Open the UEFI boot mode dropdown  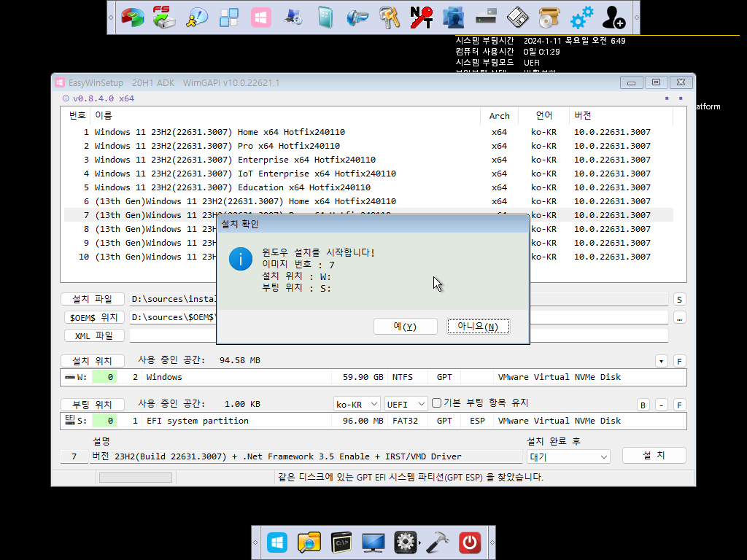click(x=406, y=404)
